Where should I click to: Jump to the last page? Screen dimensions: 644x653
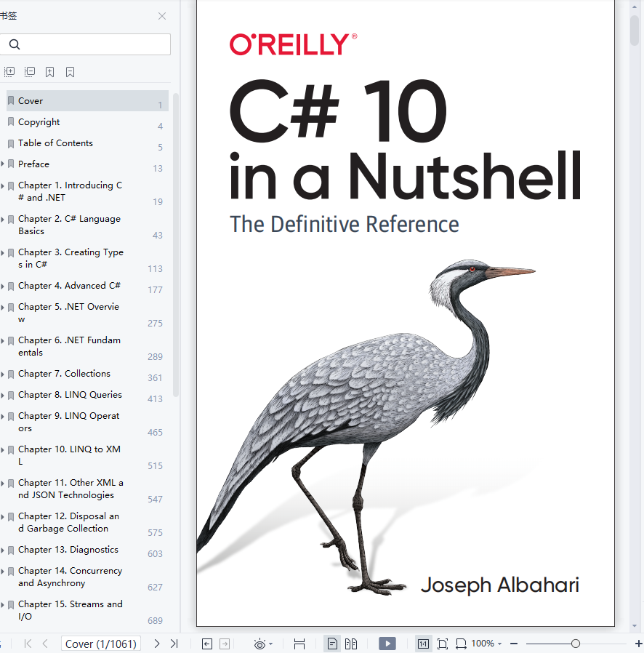pos(174,644)
